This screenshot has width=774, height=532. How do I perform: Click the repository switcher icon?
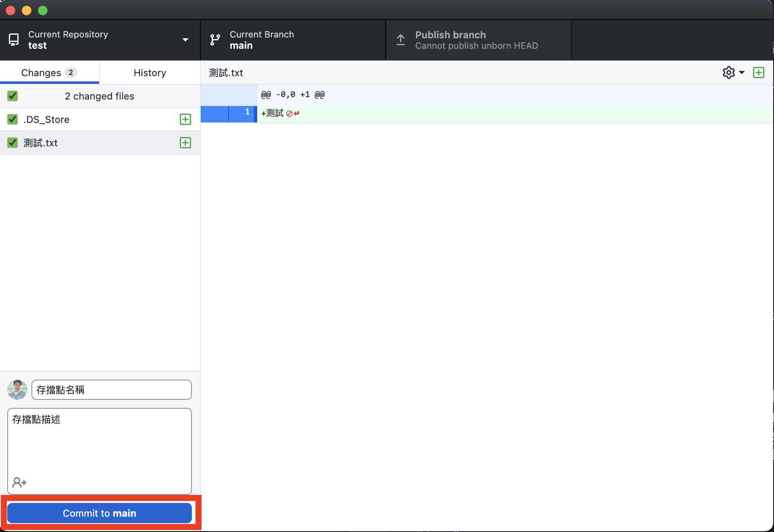pyautogui.click(x=15, y=40)
